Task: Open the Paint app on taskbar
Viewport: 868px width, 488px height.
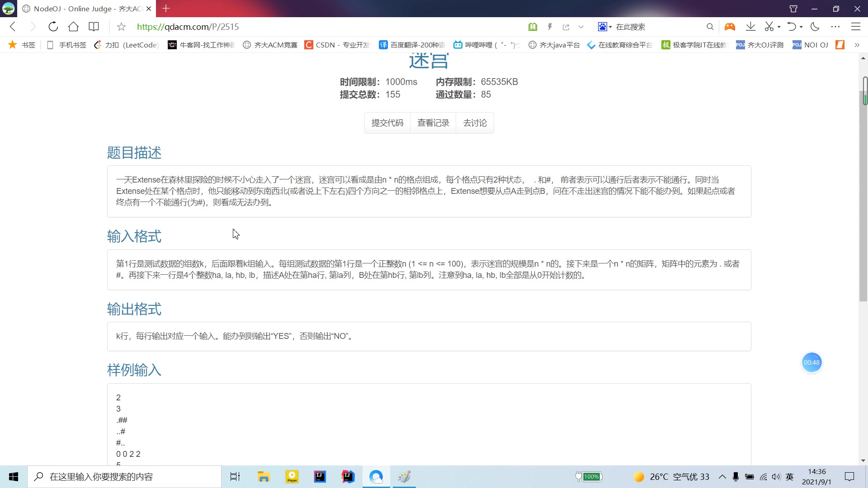Action: 404,477
